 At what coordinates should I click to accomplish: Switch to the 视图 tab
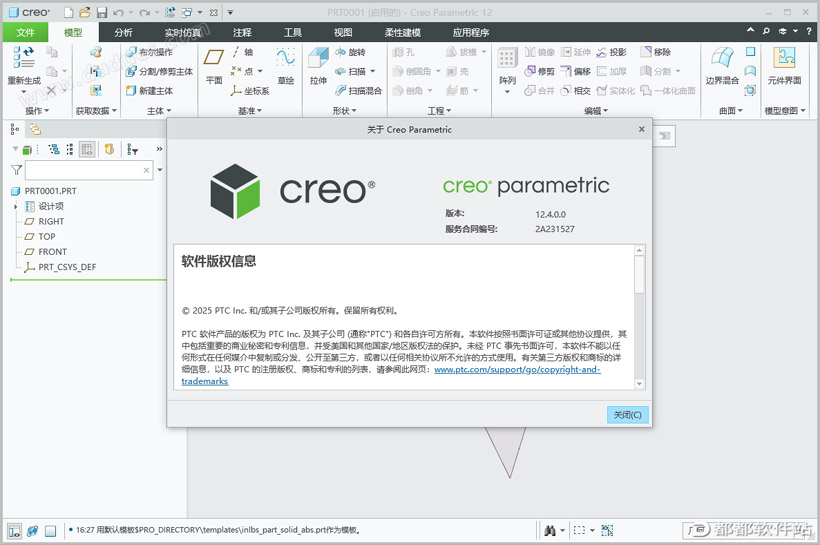[343, 32]
